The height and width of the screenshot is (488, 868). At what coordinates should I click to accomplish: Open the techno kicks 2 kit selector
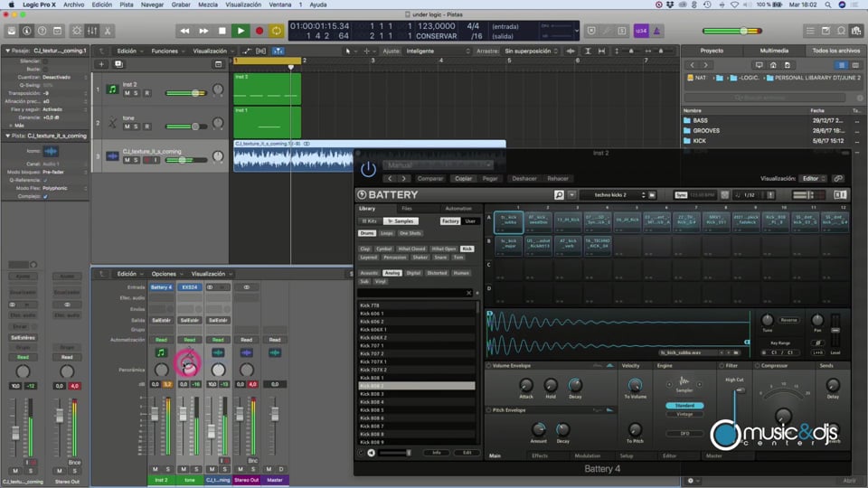(616, 195)
